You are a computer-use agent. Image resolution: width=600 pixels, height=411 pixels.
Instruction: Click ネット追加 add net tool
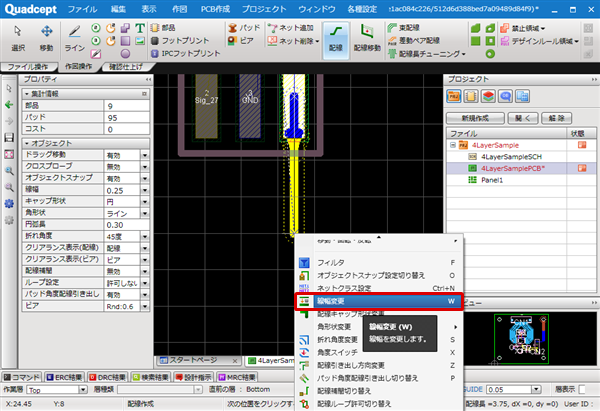291,28
